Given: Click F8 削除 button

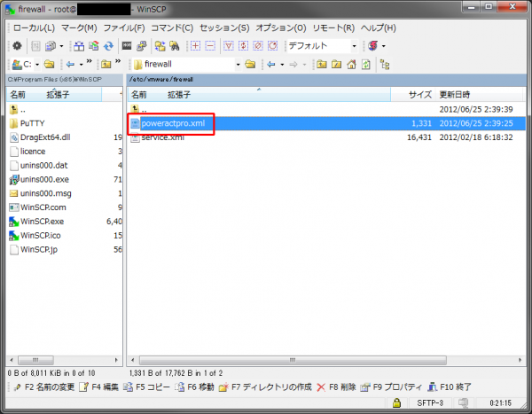Looking at the screenshot, I should (x=336, y=387).
